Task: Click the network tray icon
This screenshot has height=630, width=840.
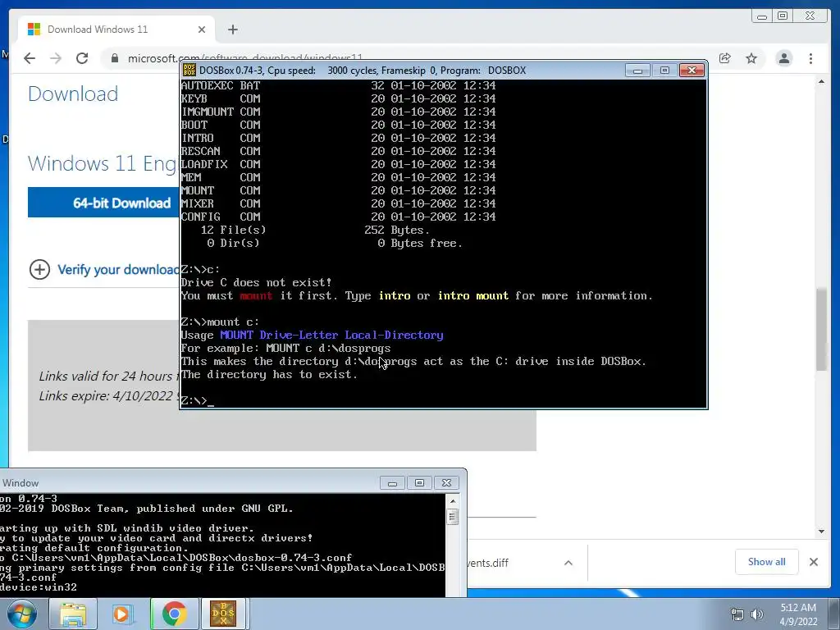Action: click(x=737, y=614)
